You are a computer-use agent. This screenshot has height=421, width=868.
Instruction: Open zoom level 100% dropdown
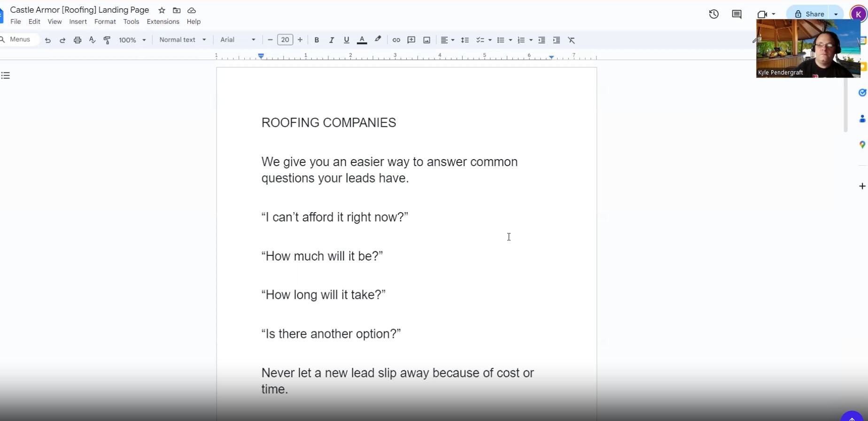click(132, 40)
